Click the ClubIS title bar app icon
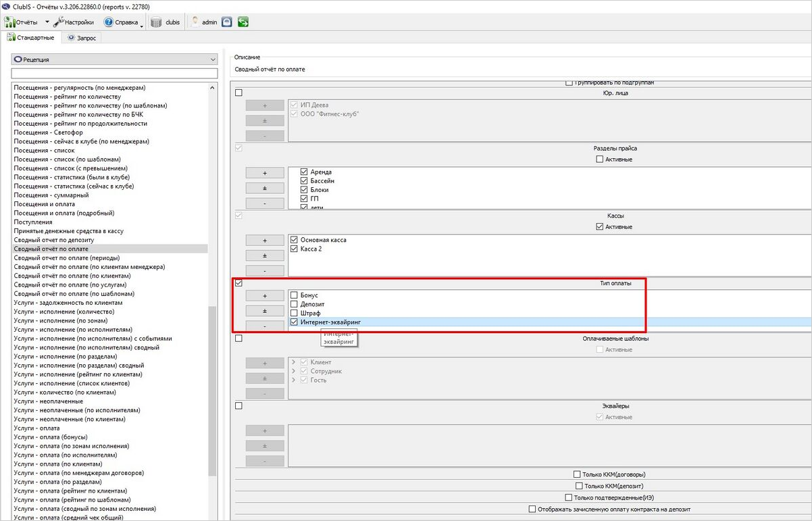This screenshot has width=812, height=521. click(6, 6)
